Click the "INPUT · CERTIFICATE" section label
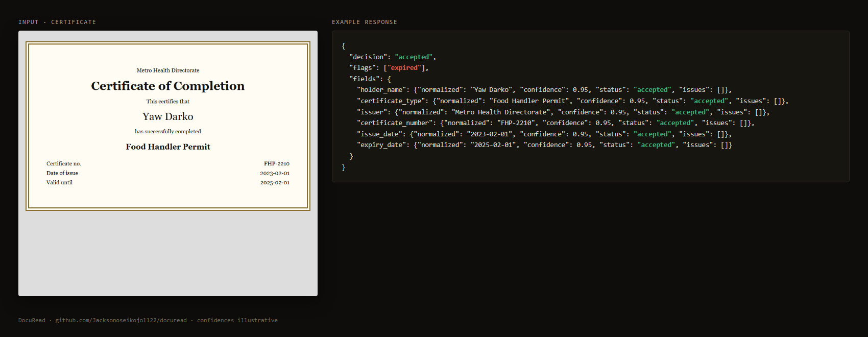 pos(57,22)
